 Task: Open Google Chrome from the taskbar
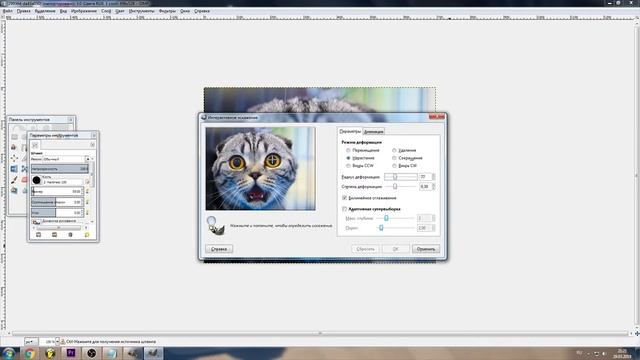pyautogui.click(x=29, y=353)
